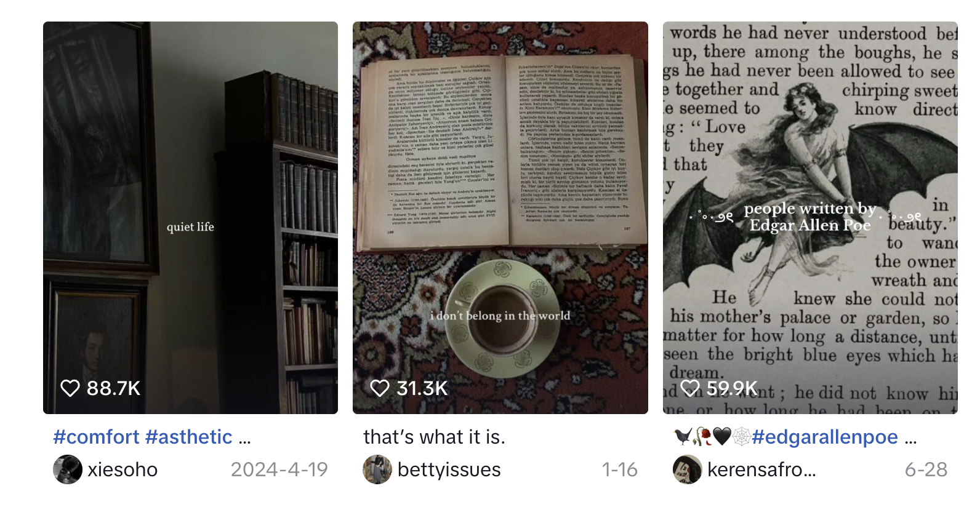Open xiesoho's profile avatar
The width and height of the screenshot is (980, 507).
coord(68,469)
